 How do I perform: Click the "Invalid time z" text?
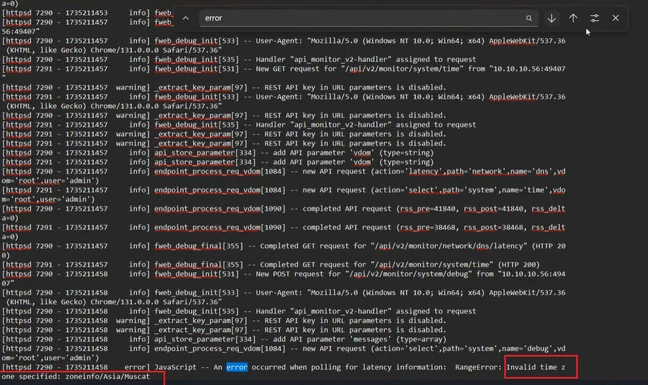click(536, 367)
